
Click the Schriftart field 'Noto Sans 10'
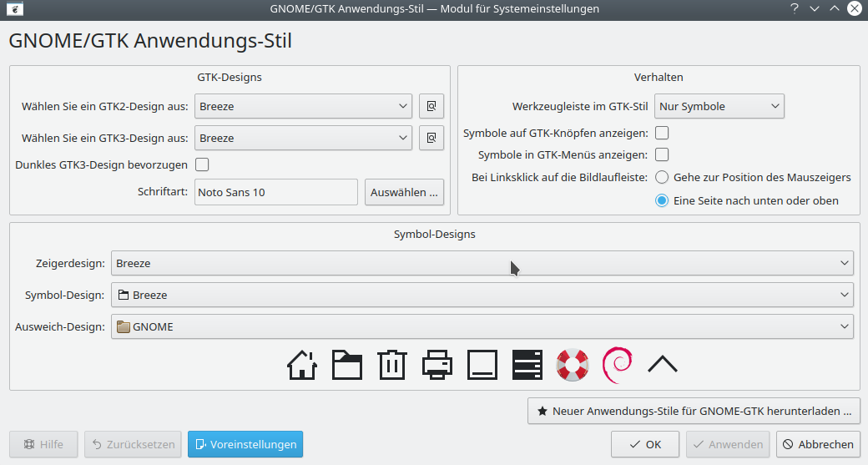click(x=275, y=192)
